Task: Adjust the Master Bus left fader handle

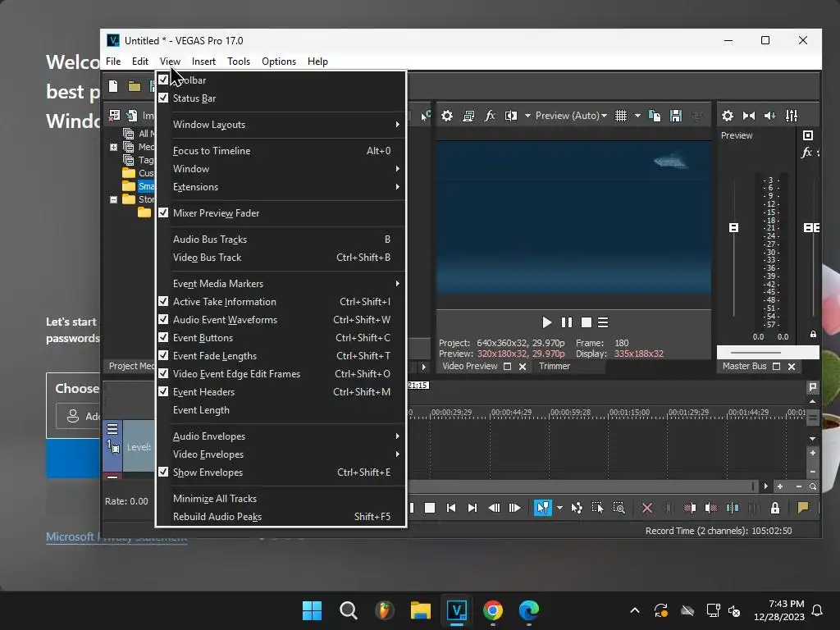Action: 734,228
